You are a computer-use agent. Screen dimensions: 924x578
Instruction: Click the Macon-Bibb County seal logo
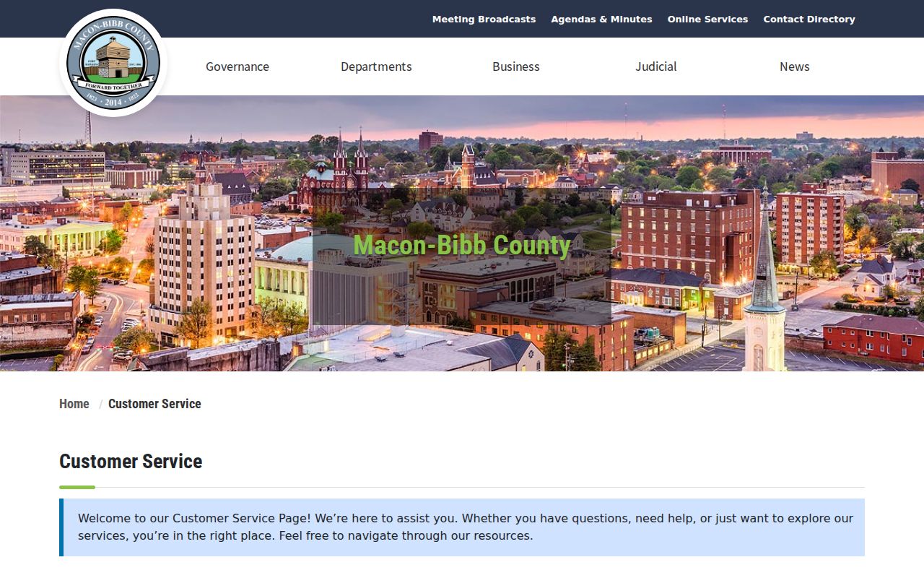(113, 63)
